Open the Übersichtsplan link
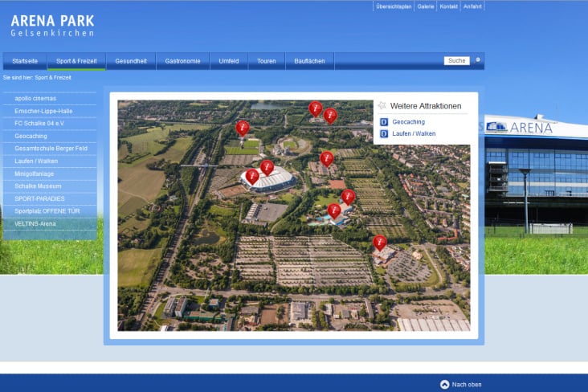The height and width of the screenshot is (392, 588). tap(394, 6)
